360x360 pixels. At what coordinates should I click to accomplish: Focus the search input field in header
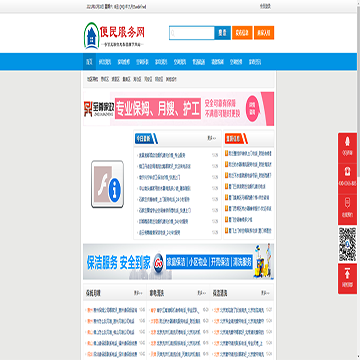pos(192,33)
